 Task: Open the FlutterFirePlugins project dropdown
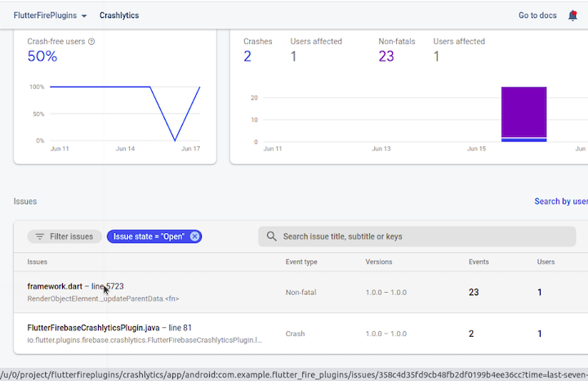click(x=51, y=16)
